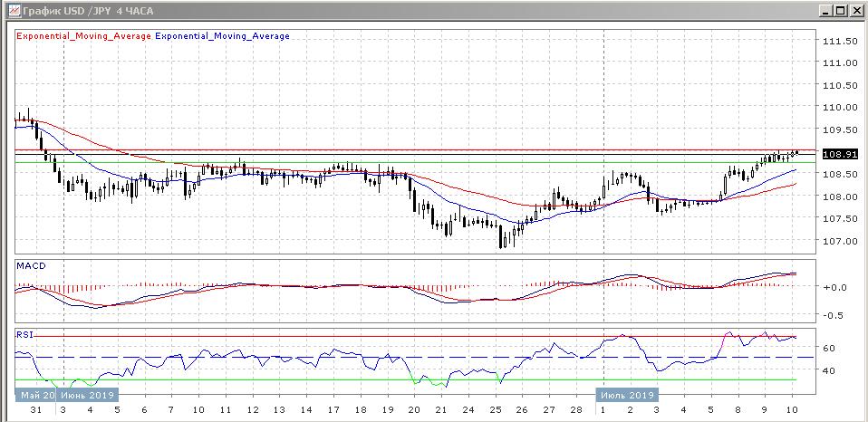Click the RSI indicator panel label
The width and height of the screenshot is (868, 422).
coord(24,334)
